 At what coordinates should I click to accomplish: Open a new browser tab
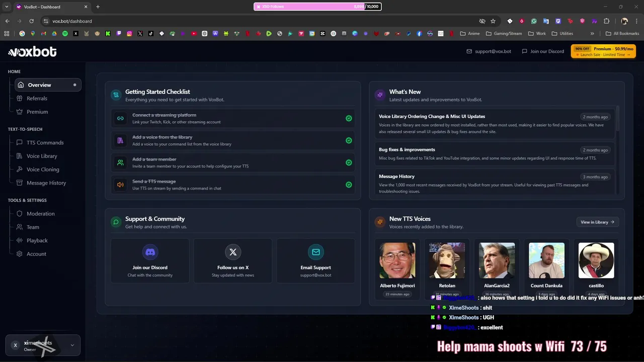point(98,7)
